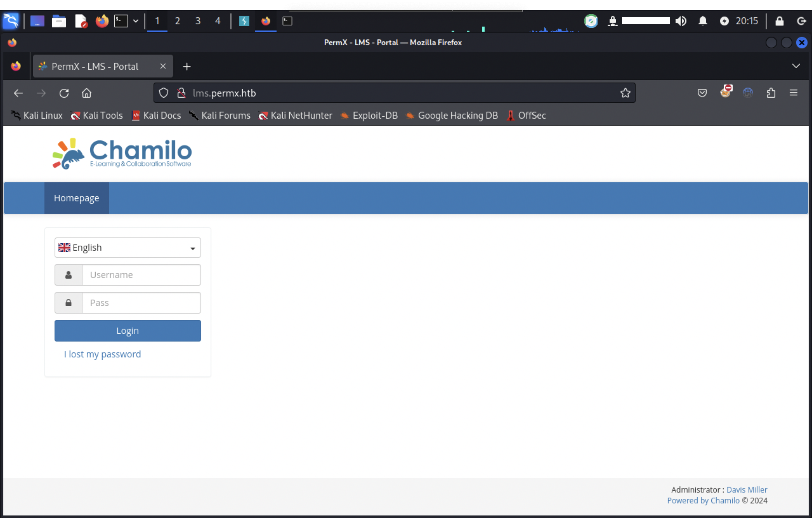Open the list all tabs chevron
Screen dimensions: 812x518
click(x=796, y=66)
